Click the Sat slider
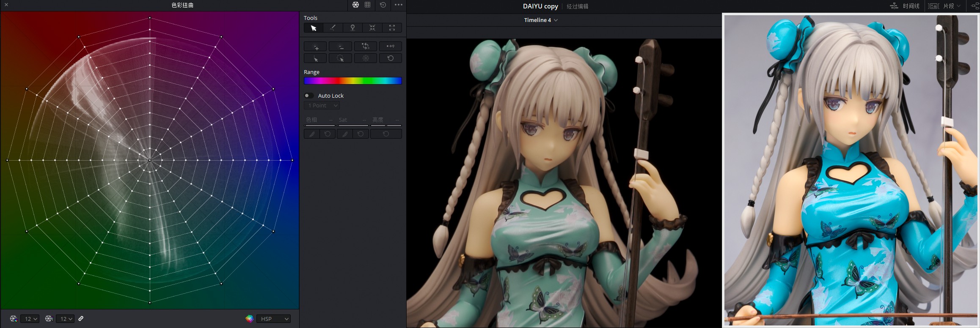Viewport: 980px width, 328px height. [x=352, y=125]
